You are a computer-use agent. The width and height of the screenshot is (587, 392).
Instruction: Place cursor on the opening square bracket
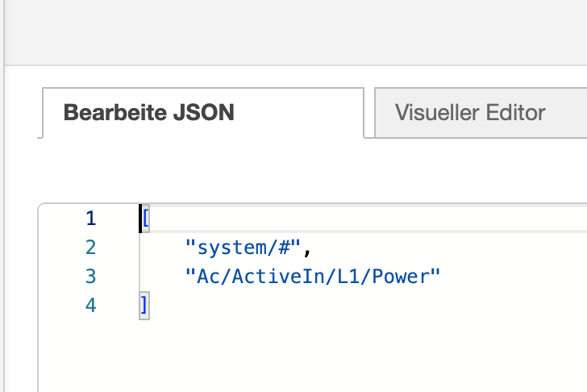[146, 219]
